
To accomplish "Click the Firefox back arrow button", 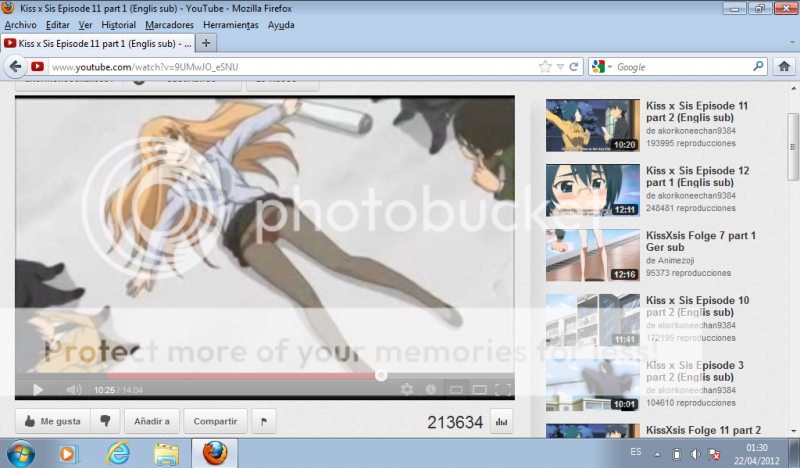I will 15,66.
